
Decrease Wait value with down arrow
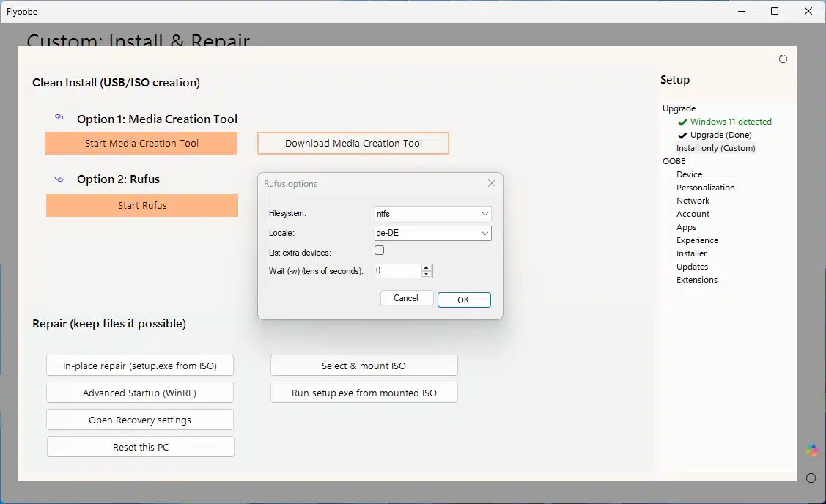click(x=427, y=274)
